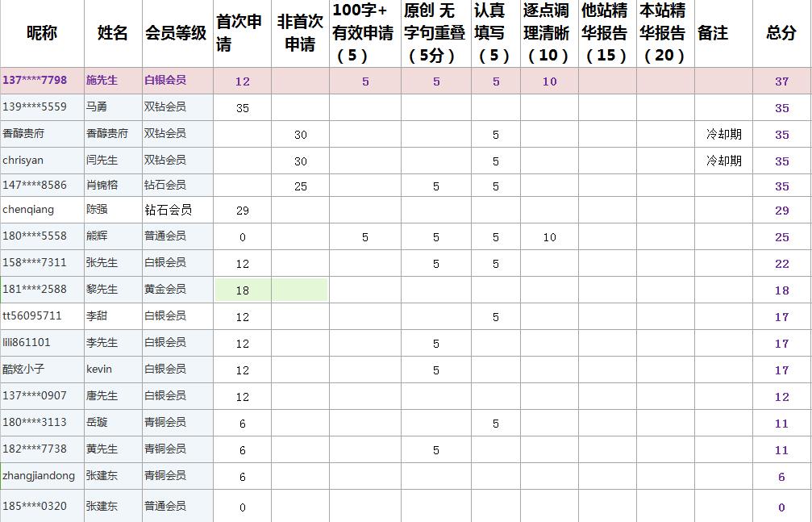This screenshot has width=812, height=522.
Task: Click the 100字+有效申请 column header
Action: (x=364, y=33)
